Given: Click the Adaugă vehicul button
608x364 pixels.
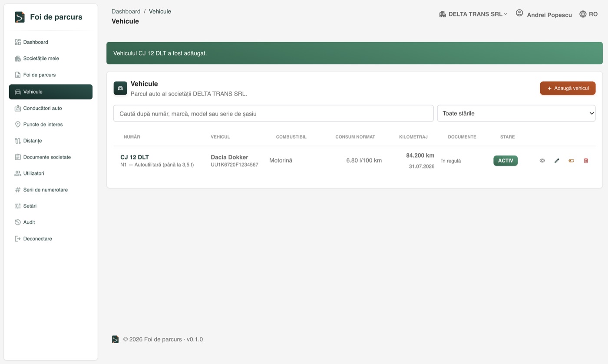Looking at the screenshot, I should coord(568,88).
